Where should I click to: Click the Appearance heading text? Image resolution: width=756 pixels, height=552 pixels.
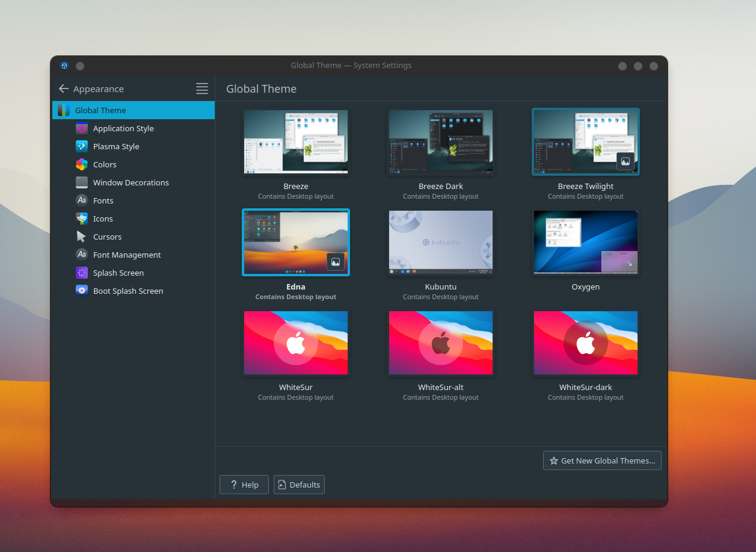click(x=99, y=88)
